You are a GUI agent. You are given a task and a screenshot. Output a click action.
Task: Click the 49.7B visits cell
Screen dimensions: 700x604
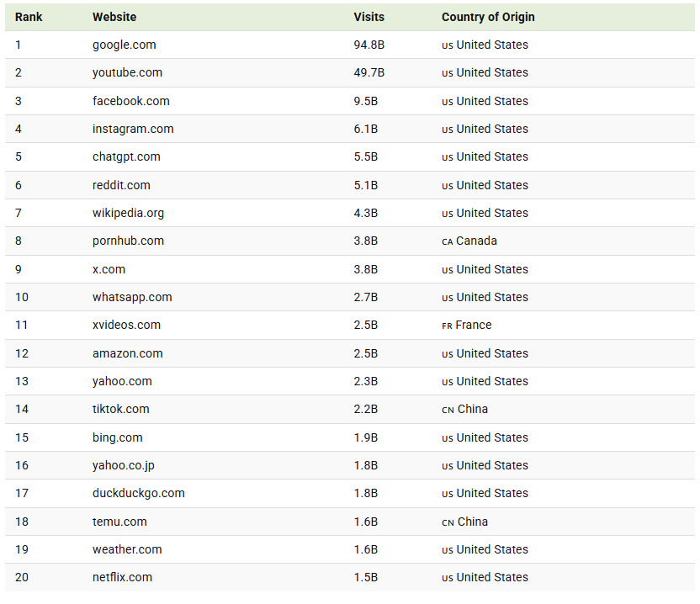369,72
